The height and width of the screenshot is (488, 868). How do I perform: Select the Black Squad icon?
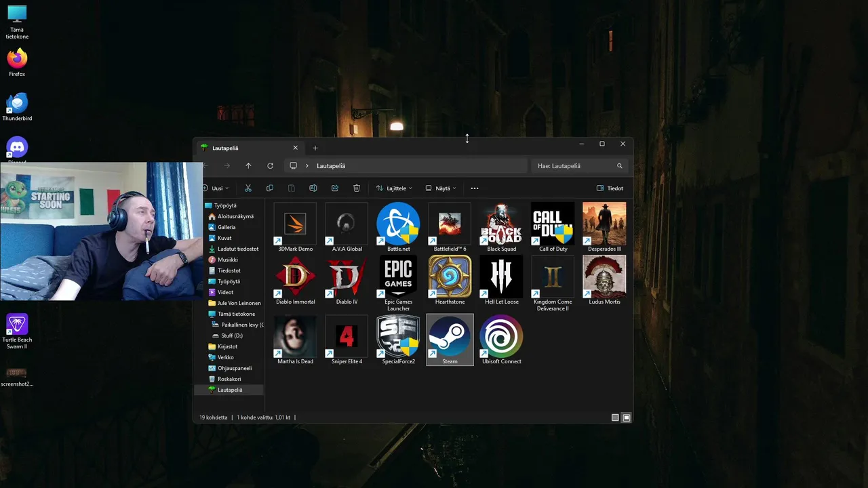click(x=501, y=227)
